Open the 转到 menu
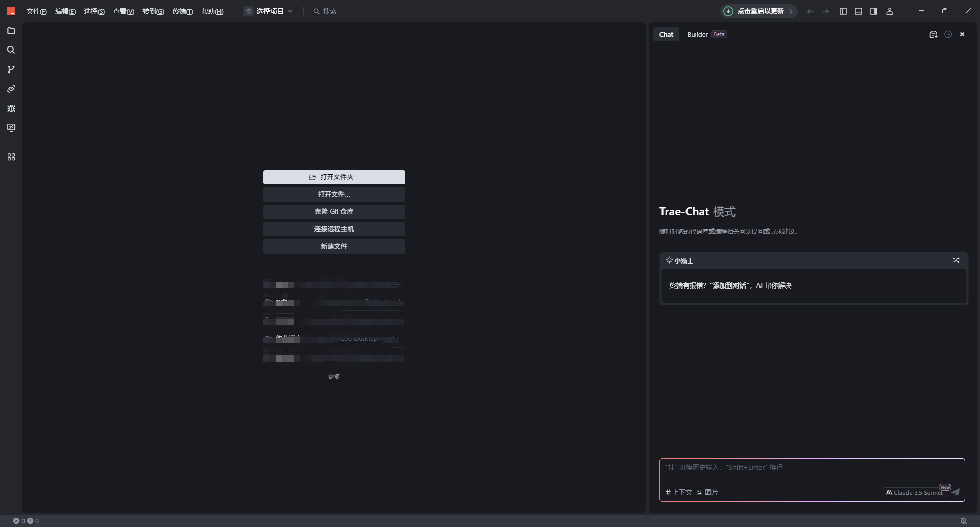Viewport: 980px width, 527px height. [153, 11]
